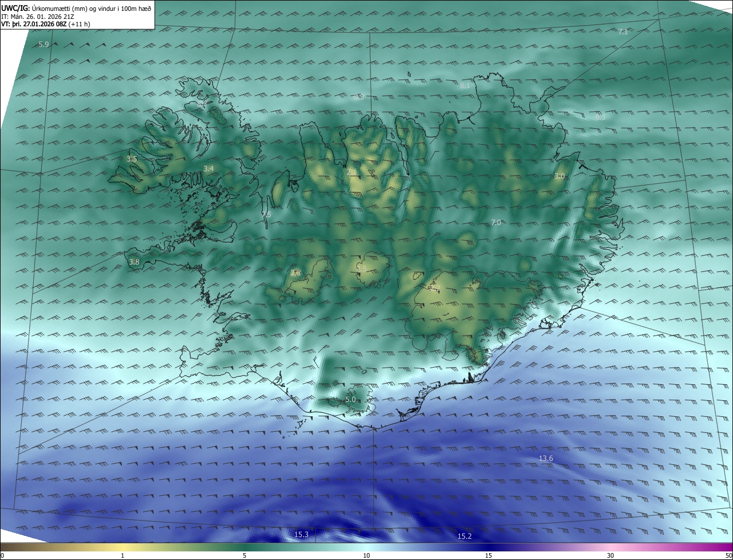Click the legend tick label 15

(x=488, y=556)
